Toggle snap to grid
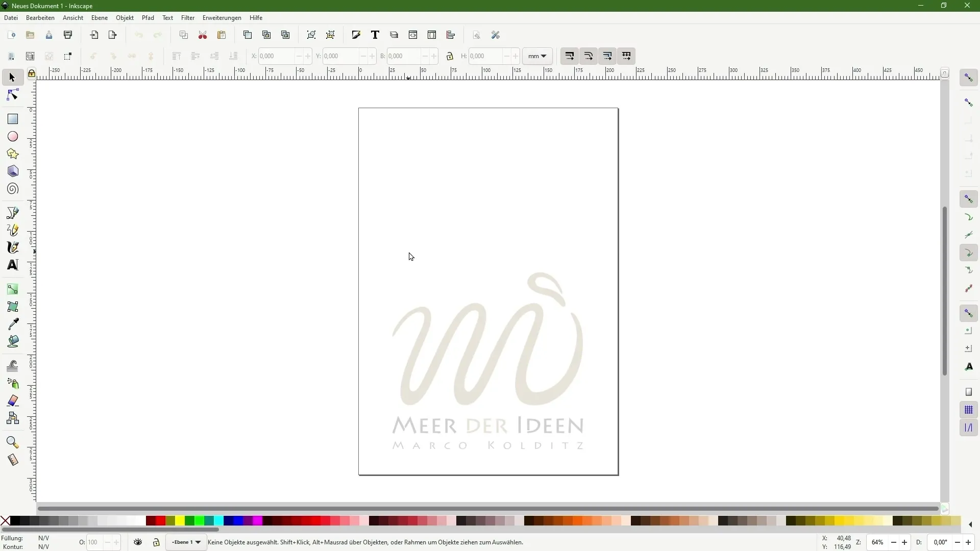This screenshot has height=551, width=980. coord(969,410)
